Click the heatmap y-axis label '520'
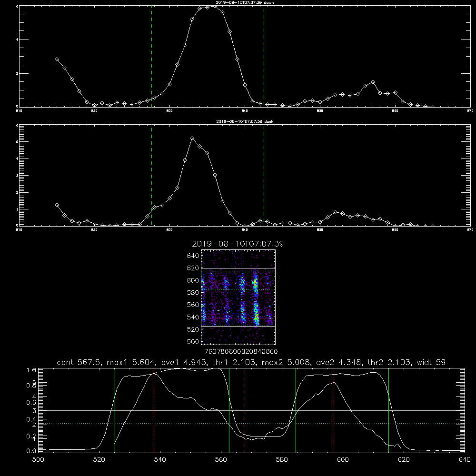The height and width of the screenshot is (476, 476). [x=193, y=329]
